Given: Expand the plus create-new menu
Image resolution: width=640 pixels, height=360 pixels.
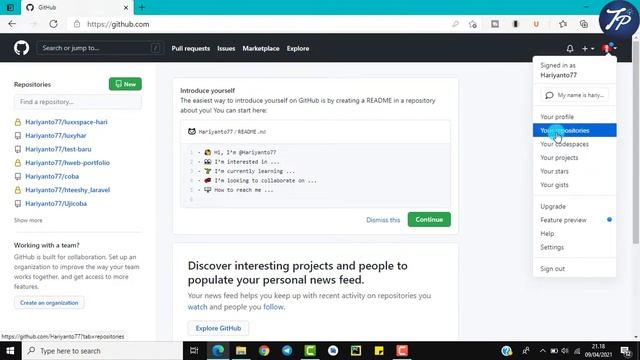Looking at the screenshot, I should pyautogui.click(x=588, y=49).
